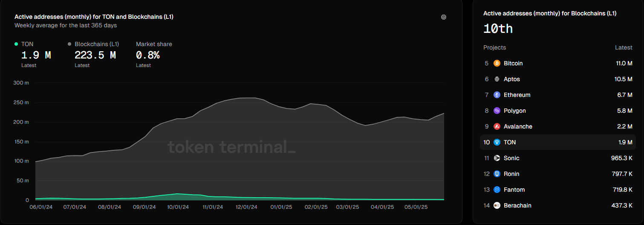
Task: Click the 06/01/24 x-axis date label
Action: point(40,207)
